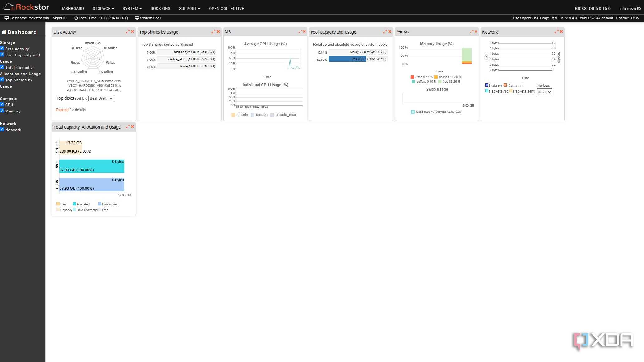The width and height of the screenshot is (644, 362).
Task: Toggle Top Shares by Usage checkbox
Action: tap(2, 79)
